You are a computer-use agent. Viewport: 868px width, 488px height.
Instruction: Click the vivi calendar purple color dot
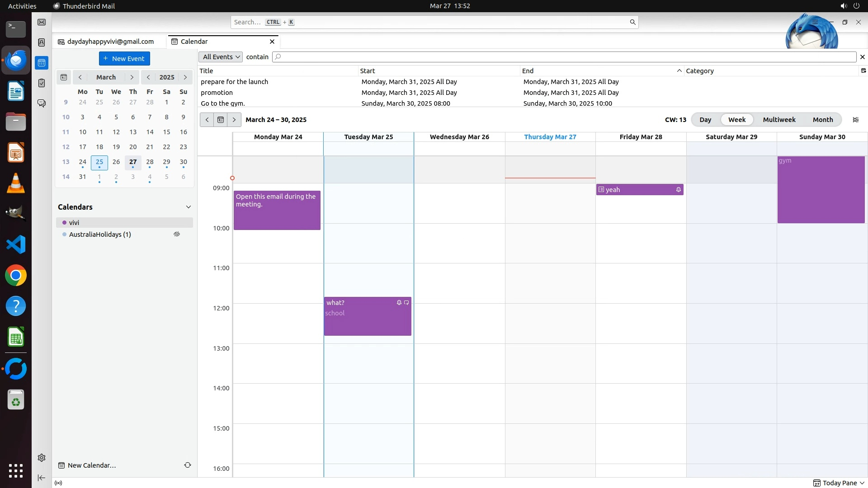[65, 223]
